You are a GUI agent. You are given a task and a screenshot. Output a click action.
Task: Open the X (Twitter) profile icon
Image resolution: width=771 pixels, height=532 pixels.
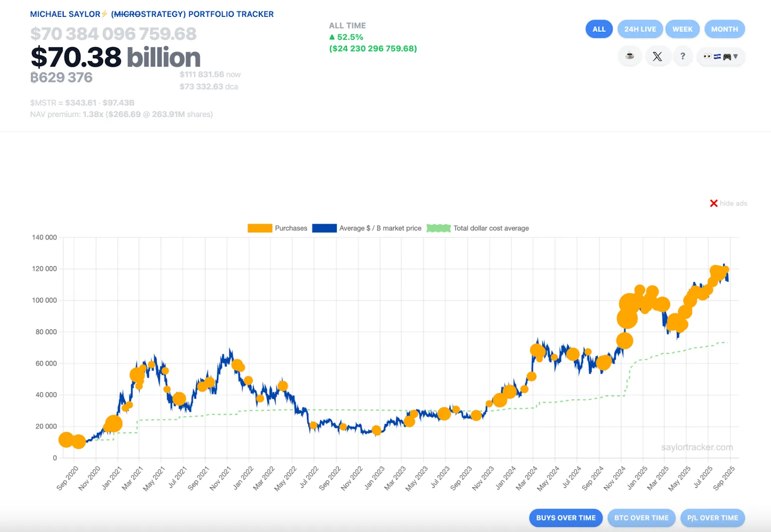(x=657, y=56)
